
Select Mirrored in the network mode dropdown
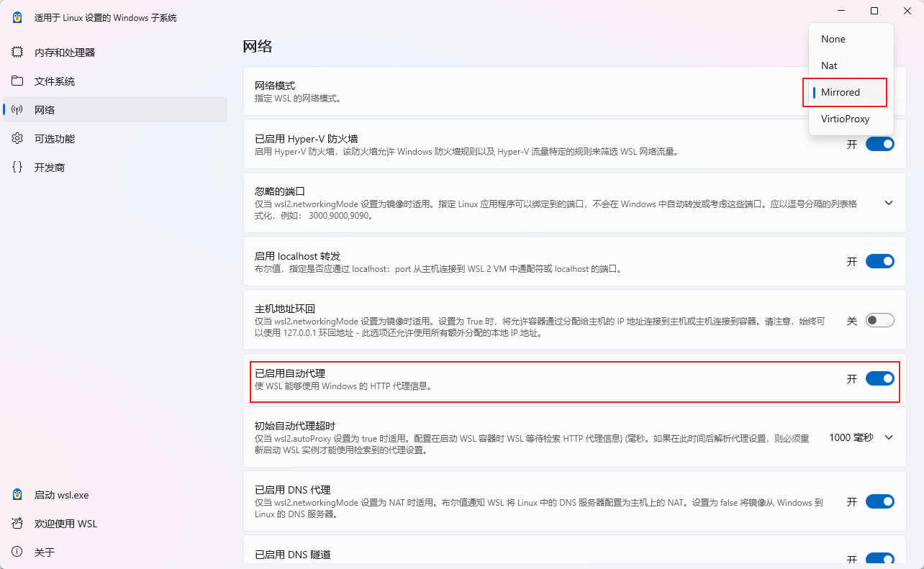coord(841,92)
